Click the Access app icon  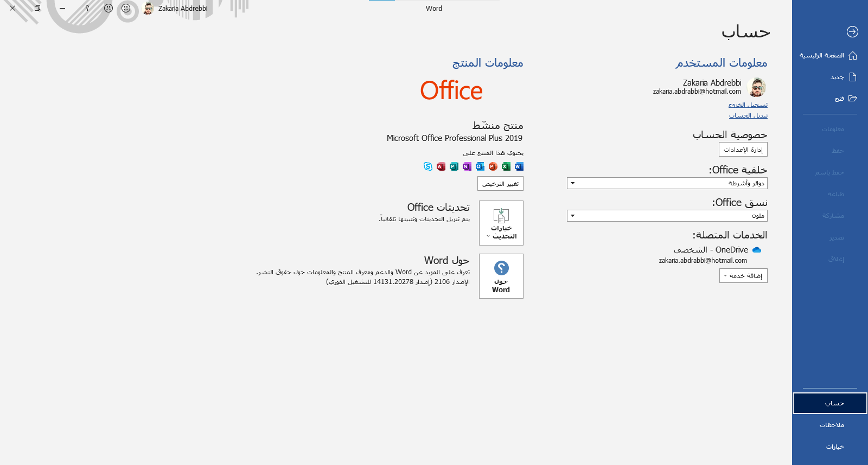(441, 166)
